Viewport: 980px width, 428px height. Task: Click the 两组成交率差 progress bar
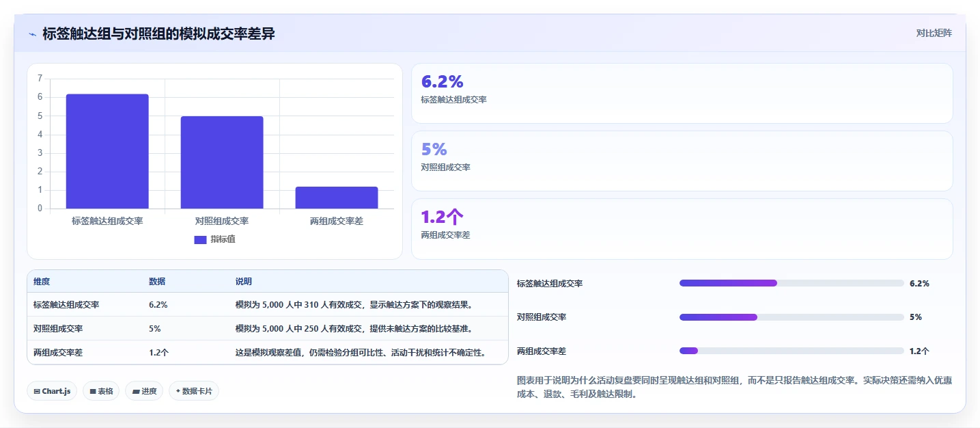[792, 351]
